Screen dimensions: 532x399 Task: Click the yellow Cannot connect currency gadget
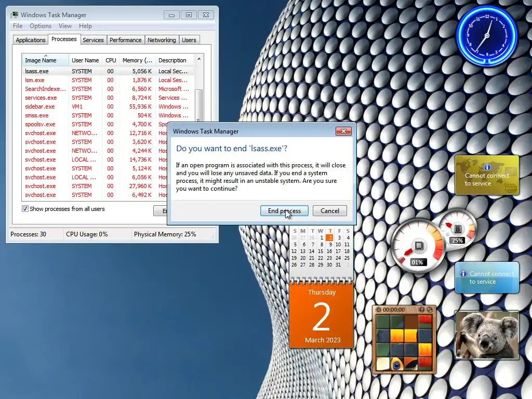487,176
